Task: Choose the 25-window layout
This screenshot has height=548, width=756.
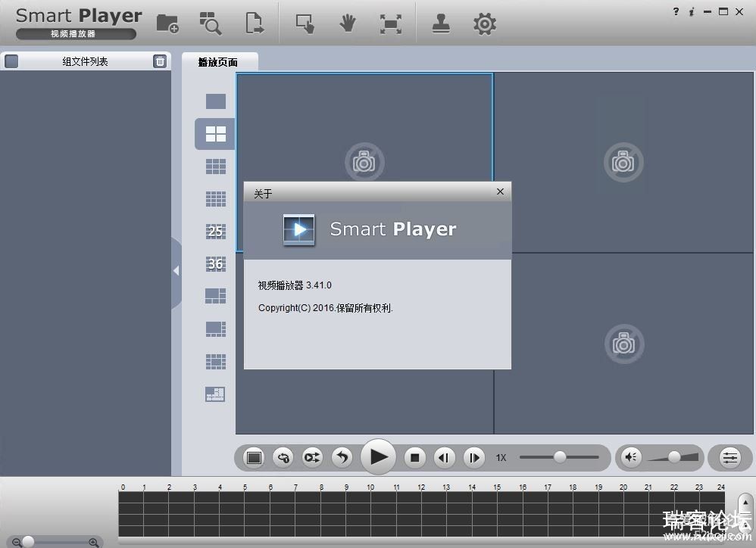Action: [x=216, y=231]
